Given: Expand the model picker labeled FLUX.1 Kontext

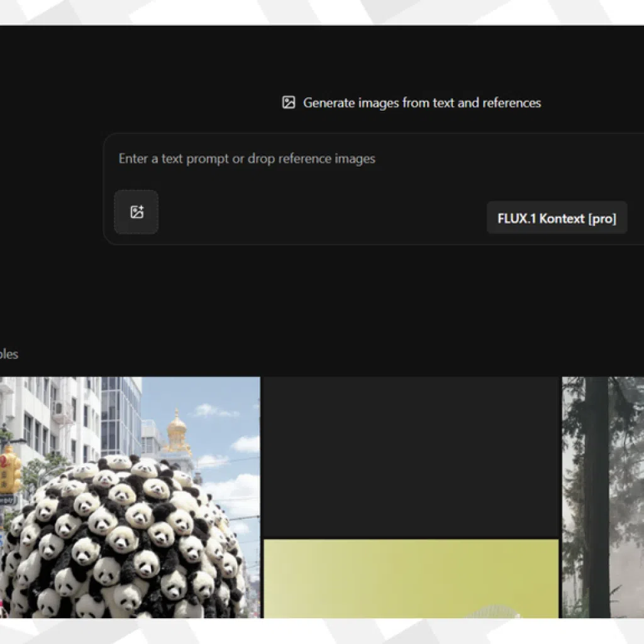Looking at the screenshot, I should click(556, 218).
